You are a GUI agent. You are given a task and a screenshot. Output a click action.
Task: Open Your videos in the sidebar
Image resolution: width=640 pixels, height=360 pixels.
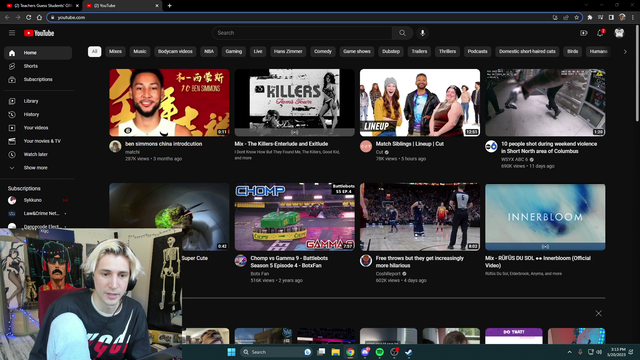pyautogui.click(x=38, y=128)
